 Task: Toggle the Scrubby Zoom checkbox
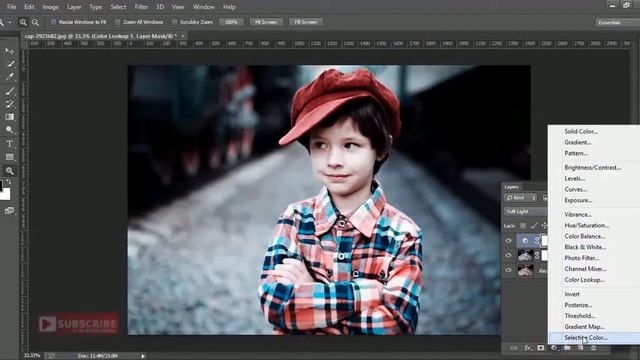pyautogui.click(x=174, y=22)
